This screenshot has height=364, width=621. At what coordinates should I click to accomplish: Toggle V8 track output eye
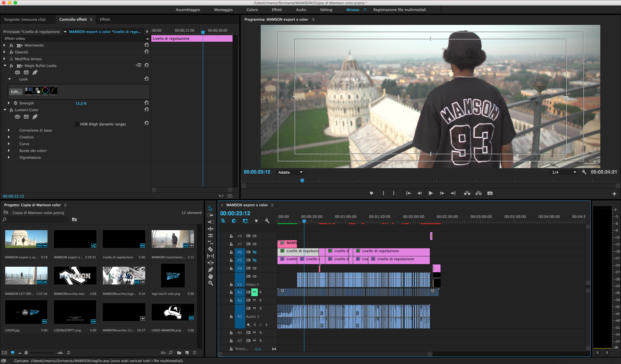(x=255, y=236)
